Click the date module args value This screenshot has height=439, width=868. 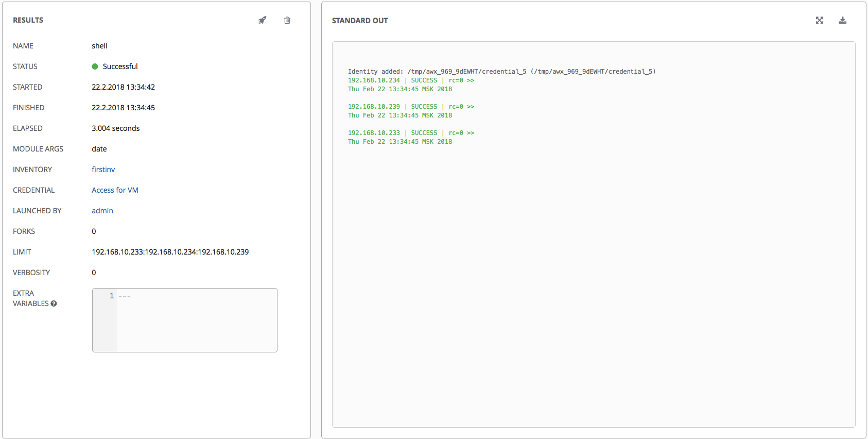(99, 149)
